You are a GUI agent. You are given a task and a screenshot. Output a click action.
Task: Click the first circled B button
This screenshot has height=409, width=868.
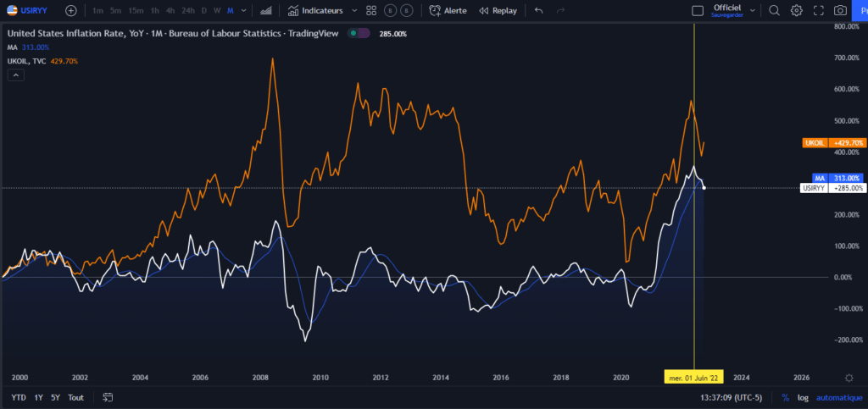[391, 10]
